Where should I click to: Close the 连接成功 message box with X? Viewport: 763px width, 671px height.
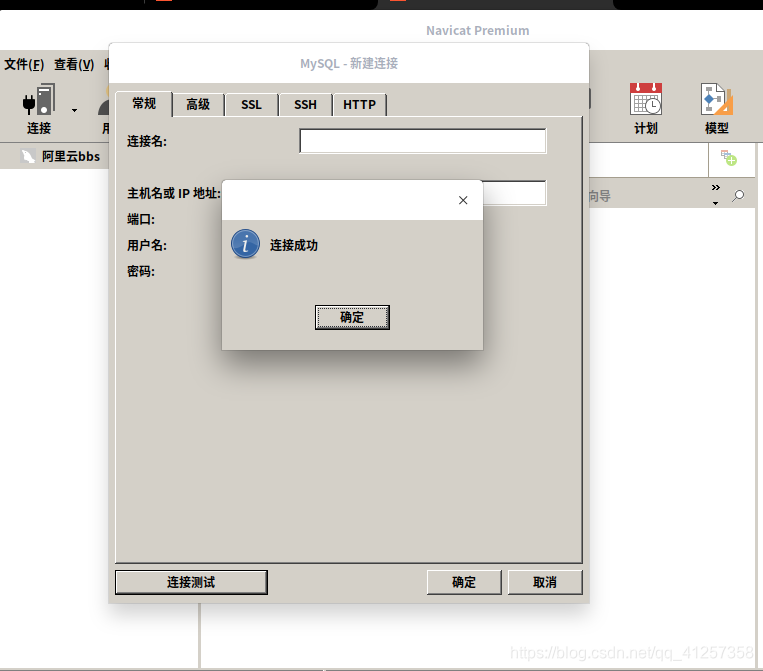tap(463, 200)
